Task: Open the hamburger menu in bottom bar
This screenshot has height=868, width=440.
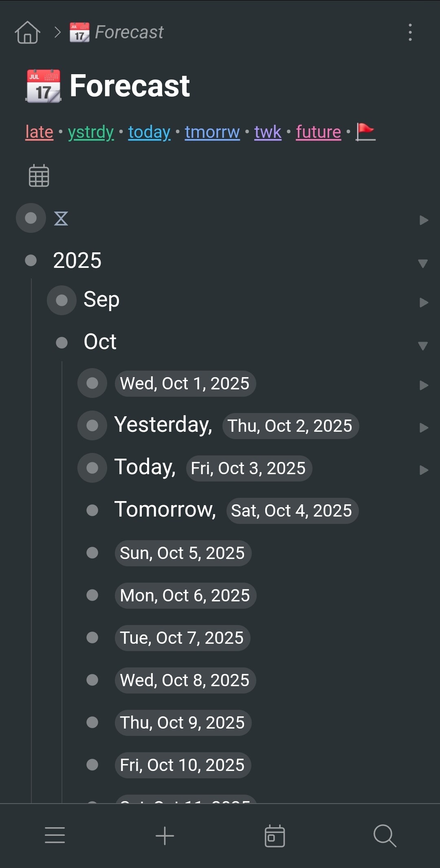Action: coord(55,835)
